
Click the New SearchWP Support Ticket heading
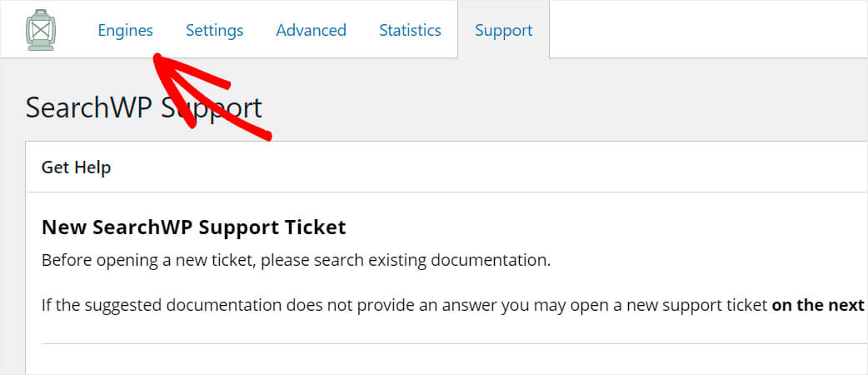[x=194, y=227]
